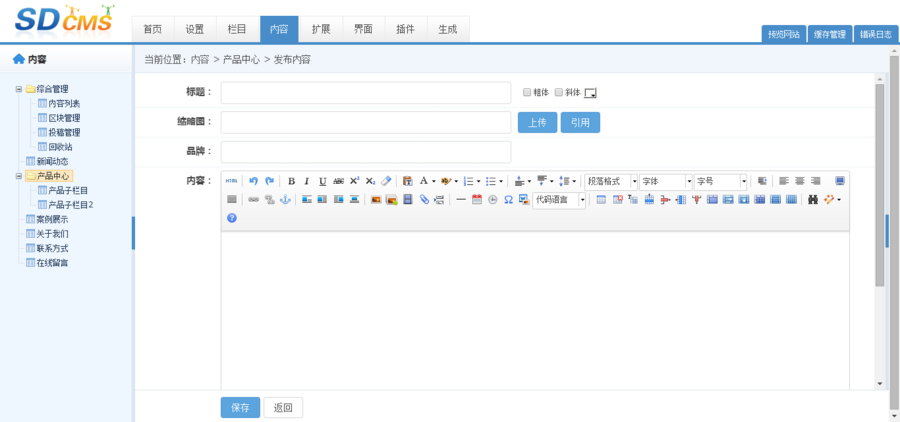Image resolution: width=900 pixels, height=422 pixels.
Task: Open the 段落格式 paragraph format dropdown
Action: click(611, 181)
